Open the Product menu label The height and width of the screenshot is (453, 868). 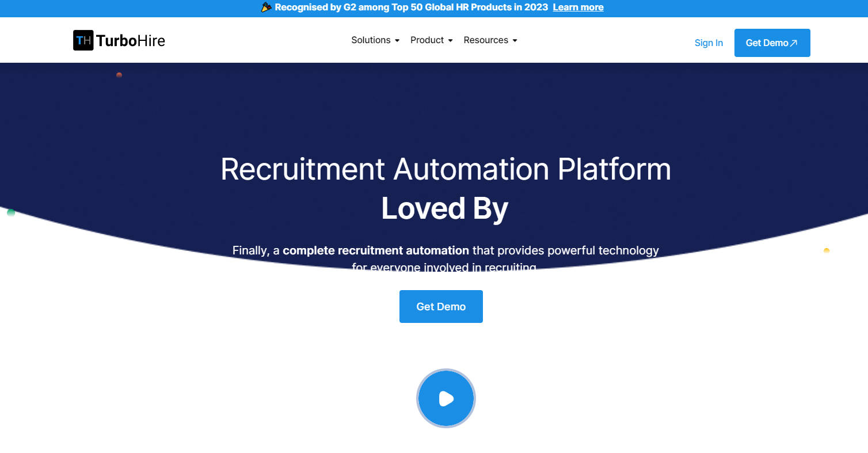(427, 40)
